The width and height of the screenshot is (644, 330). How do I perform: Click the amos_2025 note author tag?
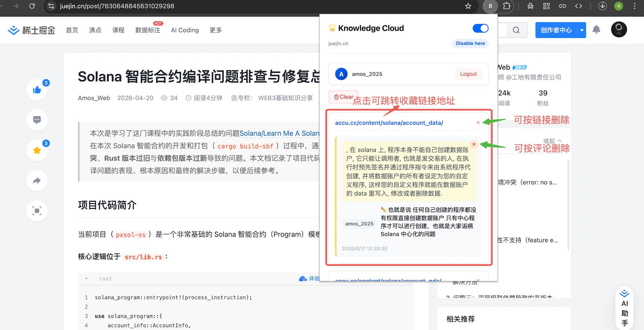[x=359, y=224]
